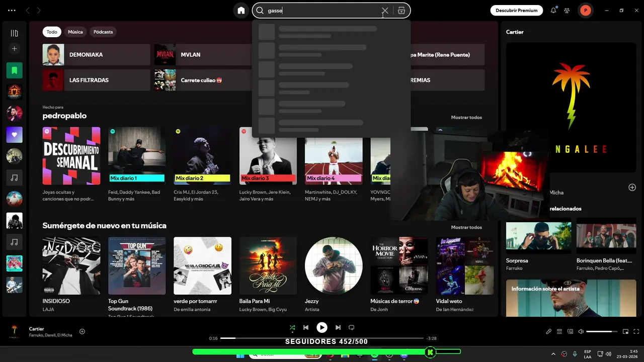
Task: Open the three-dots app menu
Action: pos(12,10)
